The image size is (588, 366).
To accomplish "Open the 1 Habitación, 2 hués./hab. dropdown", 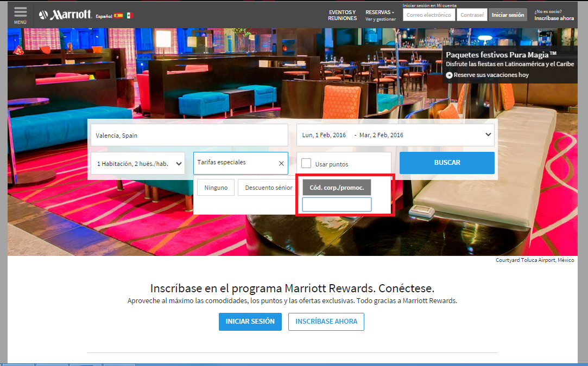I will coord(138,163).
